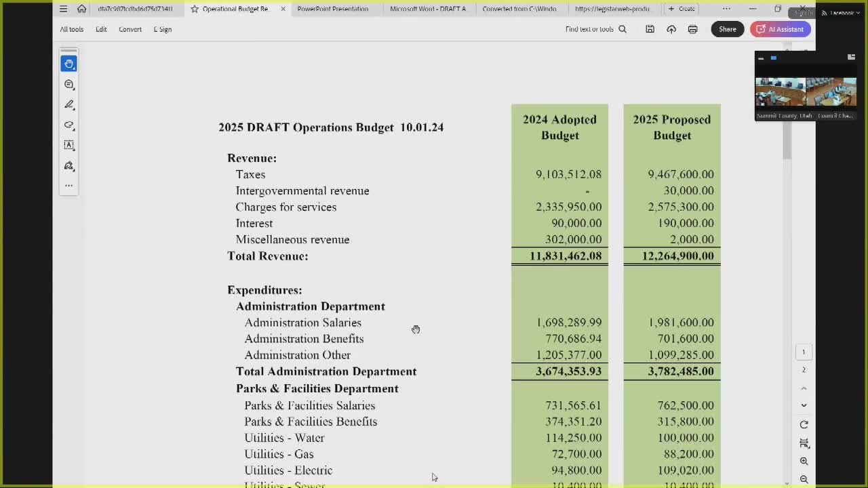Switch to the Converted from C:\Windo tab
This screenshot has width=868, height=488.
click(519, 9)
